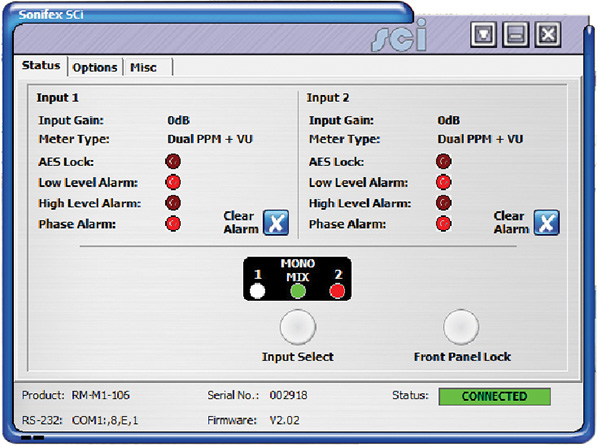
Task: Click Input 2 AES Lock label
Action: click(336, 162)
